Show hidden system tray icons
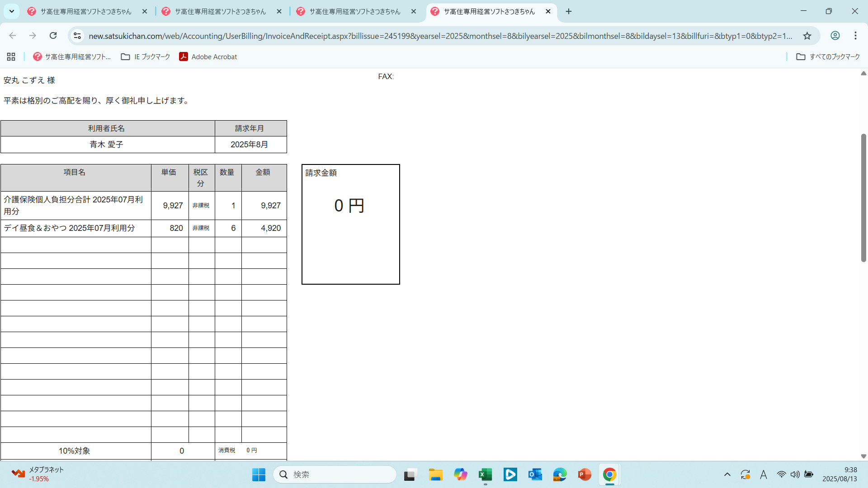Screen dimensions: 868x488 (727, 474)
